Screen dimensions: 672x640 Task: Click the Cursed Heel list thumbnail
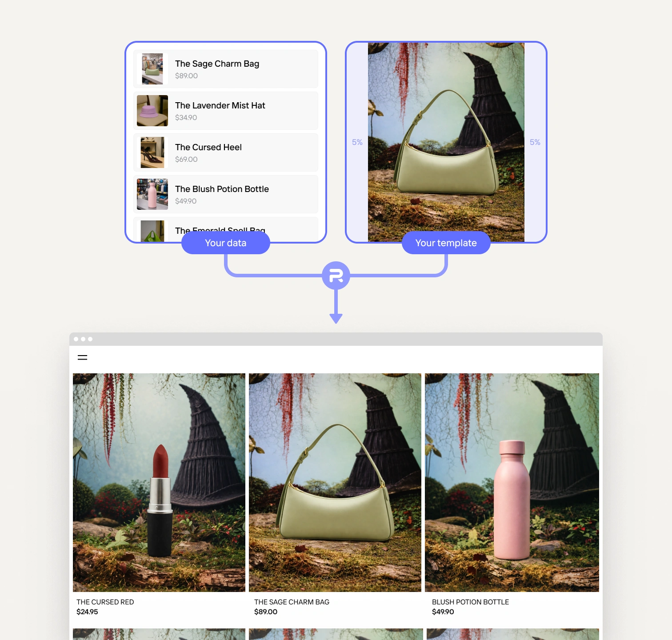click(152, 152)
